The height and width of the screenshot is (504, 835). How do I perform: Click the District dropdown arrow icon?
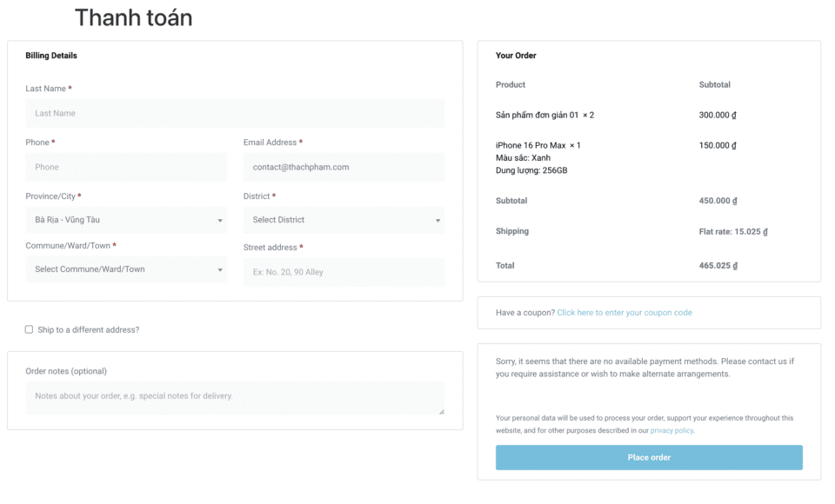click(438, 221)
